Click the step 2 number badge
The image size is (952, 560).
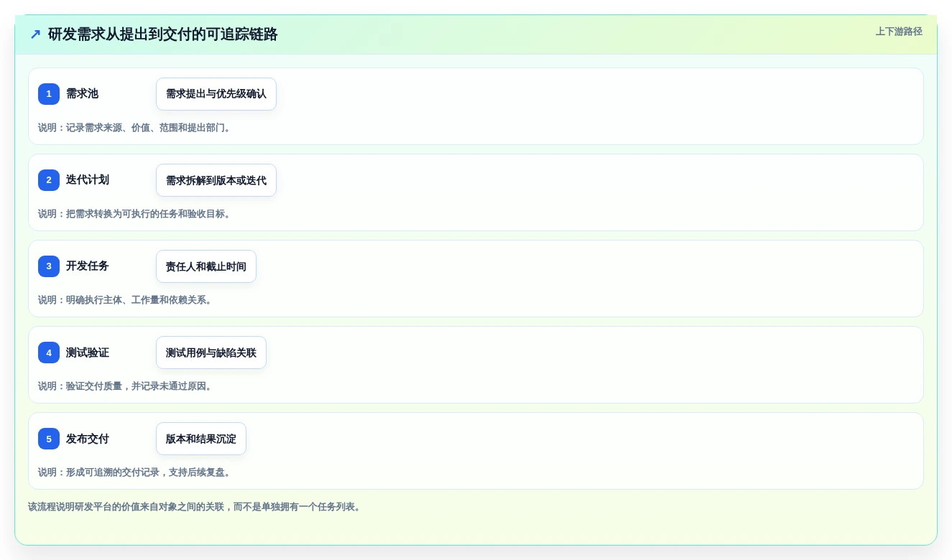pos(49,180)
